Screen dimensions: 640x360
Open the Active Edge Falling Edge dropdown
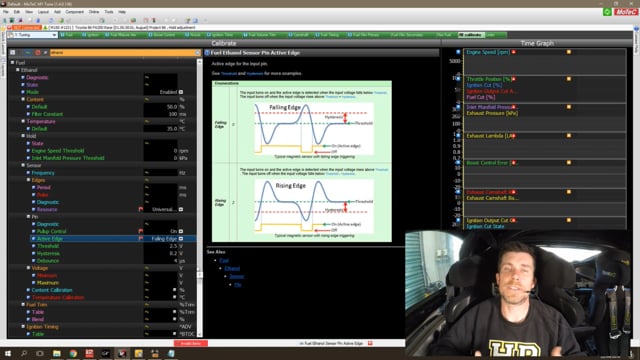pyautogui.click(x=181, y=239)
